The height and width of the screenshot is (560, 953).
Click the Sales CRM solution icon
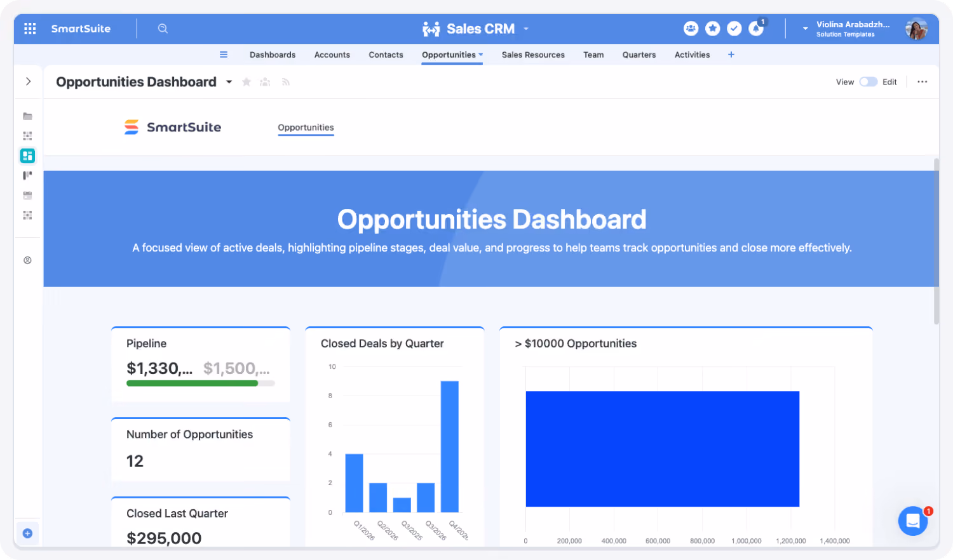click(431, 29)
